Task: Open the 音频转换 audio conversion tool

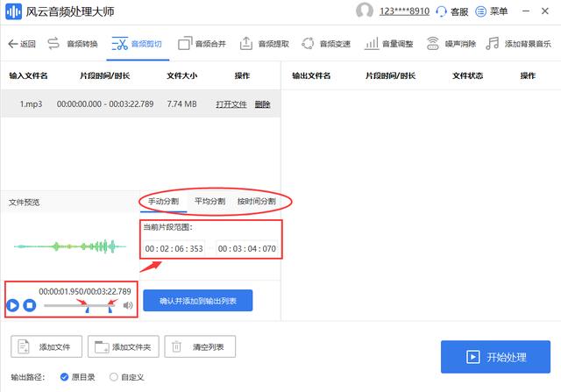Action: coord(72,44)
